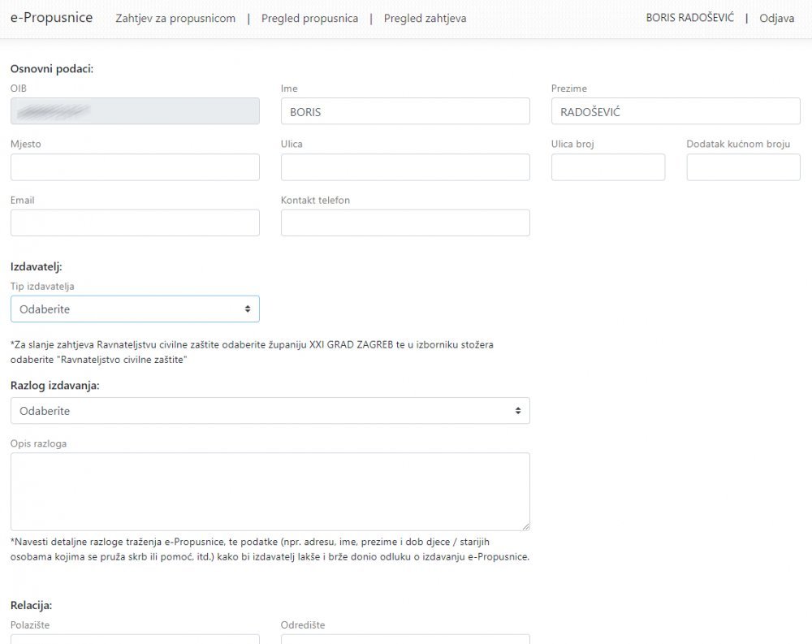Open Pregled zahtjeva in navigation
Screen dimensions: 812x644
click(425, 19)
